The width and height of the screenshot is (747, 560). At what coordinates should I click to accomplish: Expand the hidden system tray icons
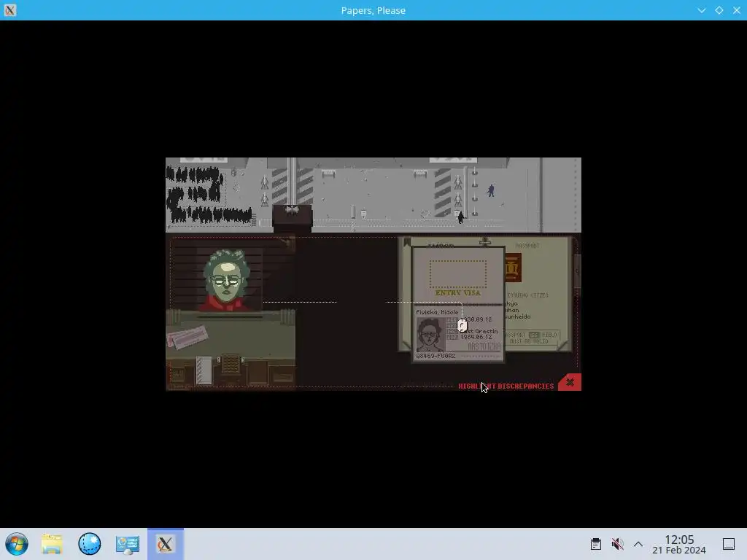(638, 544)
